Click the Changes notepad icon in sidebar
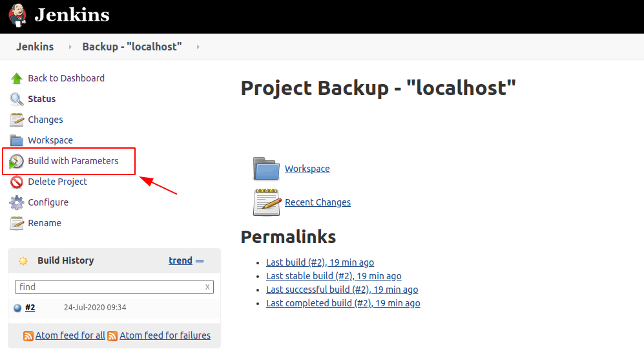 [17, 120]
